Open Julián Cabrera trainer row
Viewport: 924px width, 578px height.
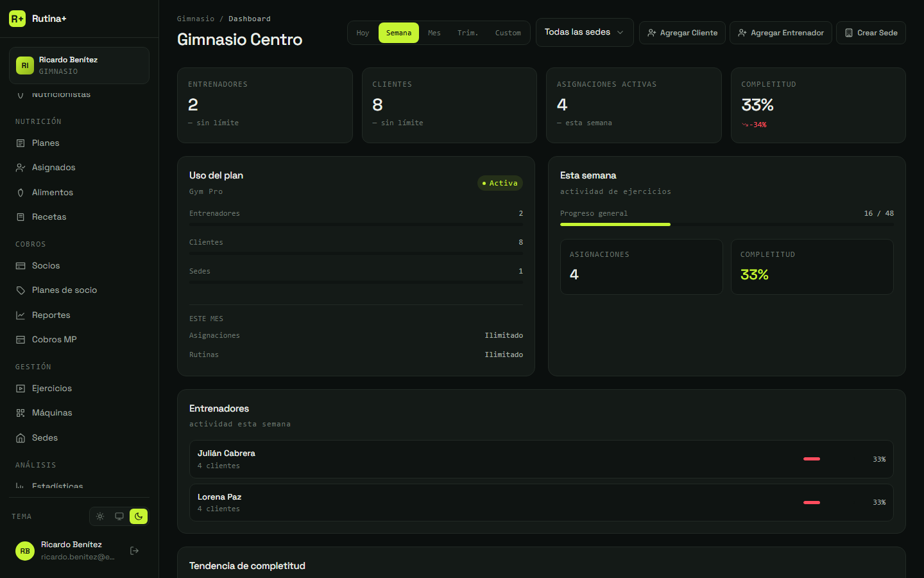pyautogui.click(x=542, y=459)
